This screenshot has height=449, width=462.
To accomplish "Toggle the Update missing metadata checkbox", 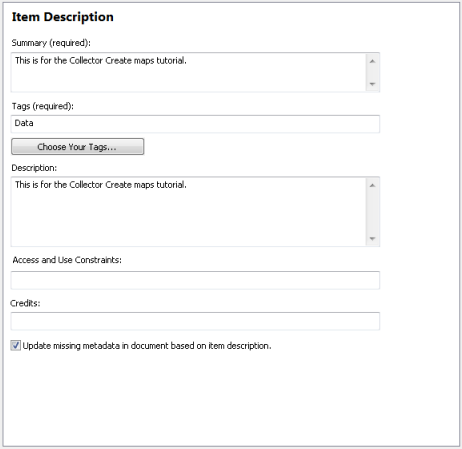I will [15, 345].
